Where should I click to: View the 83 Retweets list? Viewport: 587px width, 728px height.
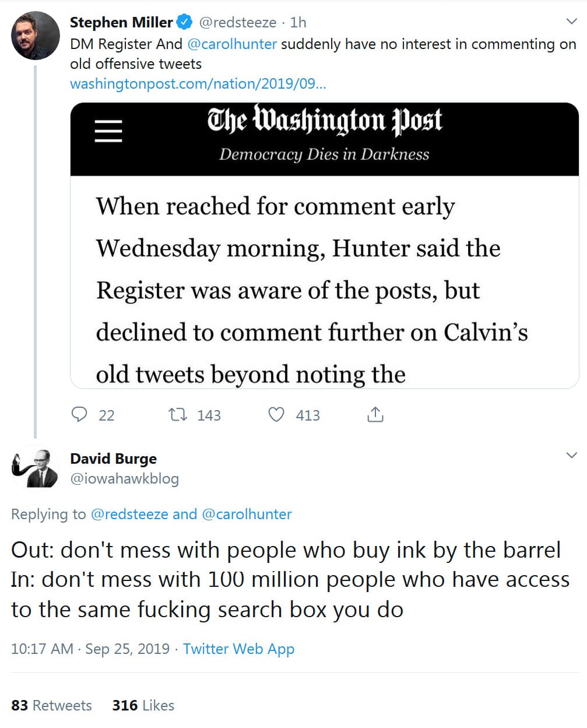(x=51, y=705)
